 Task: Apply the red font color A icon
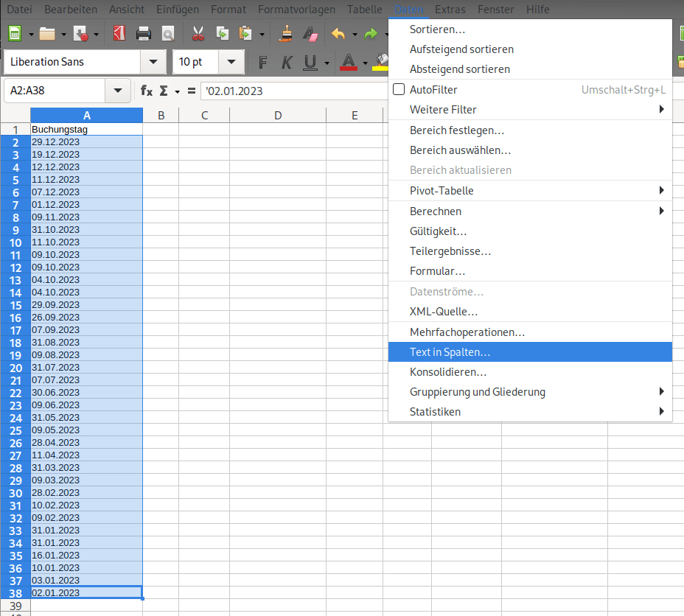[x=349, y=63]
